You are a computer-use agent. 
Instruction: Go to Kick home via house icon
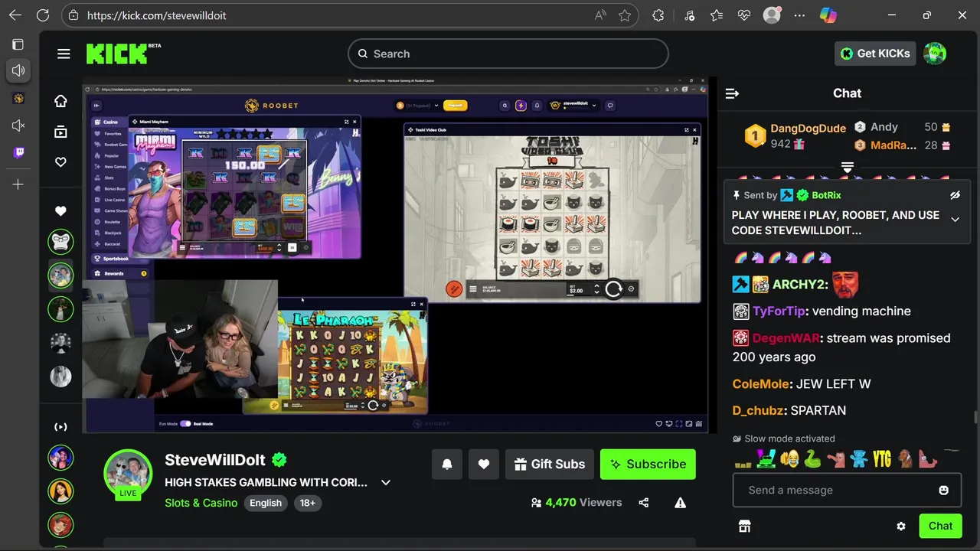coord(60,101)
